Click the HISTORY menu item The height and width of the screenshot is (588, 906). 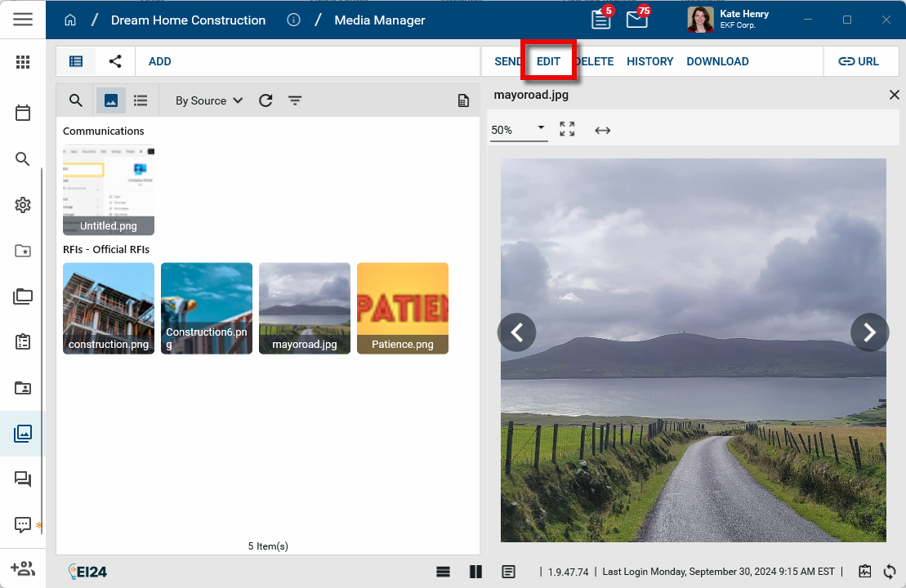click(649, 61)
